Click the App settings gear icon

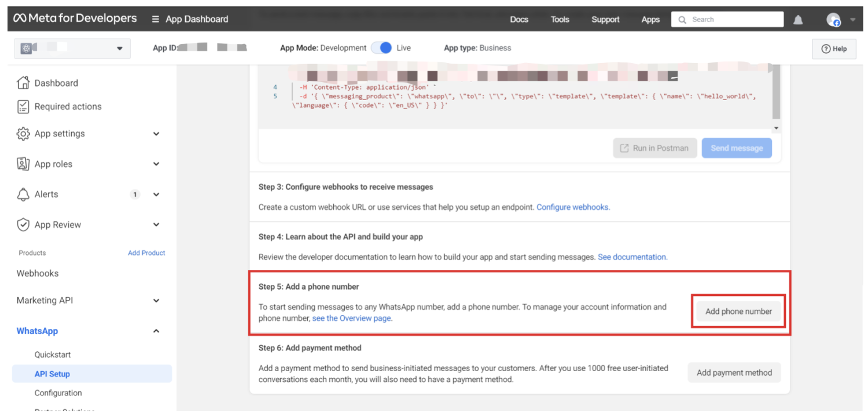[x=23, y=134]
